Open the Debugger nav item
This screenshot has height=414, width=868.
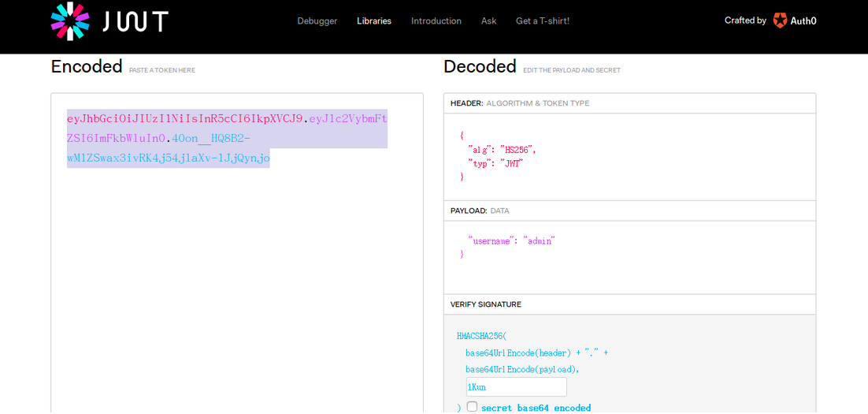tap(317, 21)
